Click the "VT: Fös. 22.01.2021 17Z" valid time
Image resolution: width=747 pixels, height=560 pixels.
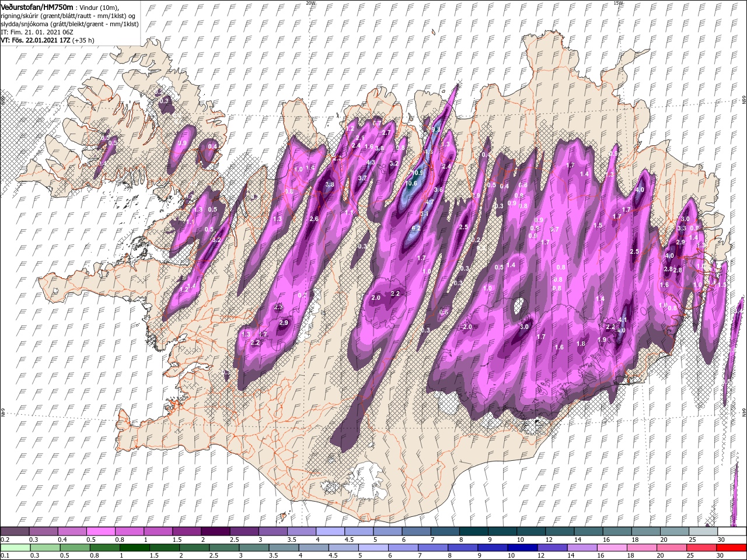[x=36, y=40]
